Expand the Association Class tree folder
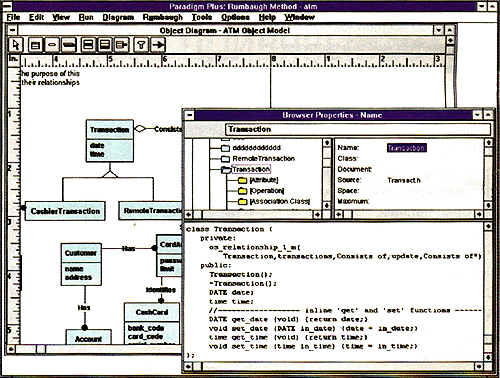The image size is (500, 378). point(242,202)
